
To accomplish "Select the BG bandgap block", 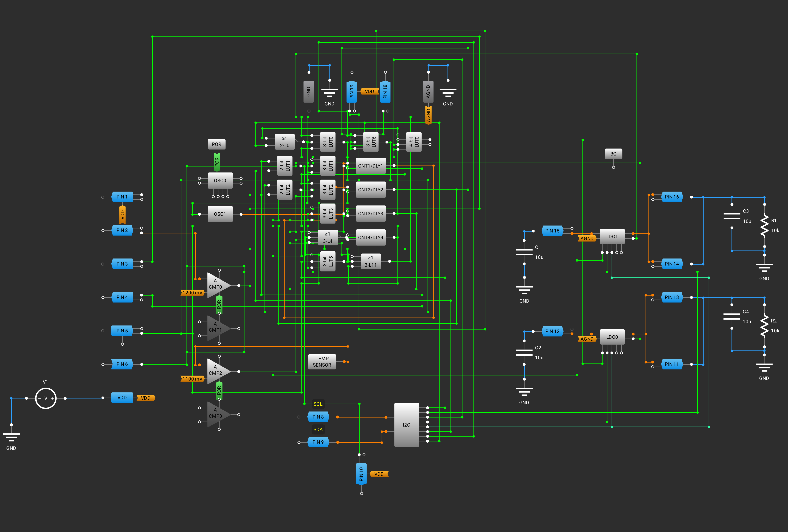I will point(613,154).
